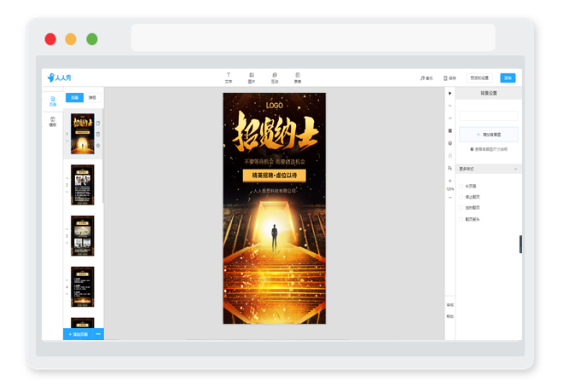Click the 帮助 help link in the vertical toolbar
This screenshot has width=563, height=392.
click(450, 316)
